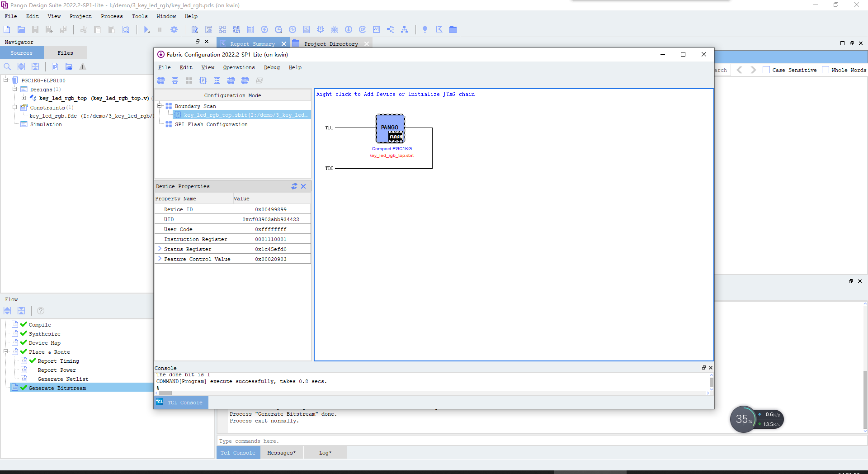Open Operations menu in Fabric Configuration
The height and width of the screenshot is (474, 868).
239,67
